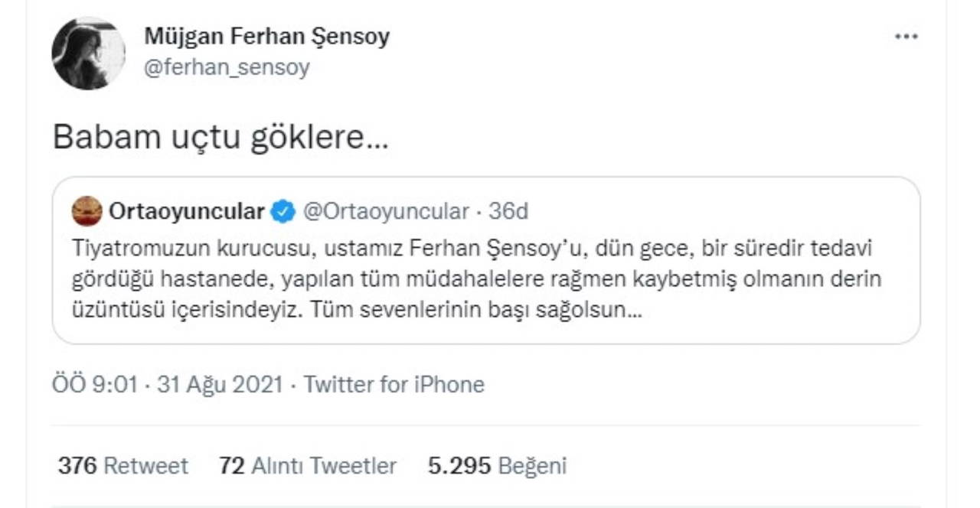Select the tweet text "Babam uçtu göklere..."
Image resolution: width=980 pixels, height=508 pixels.
coord(220,138)
